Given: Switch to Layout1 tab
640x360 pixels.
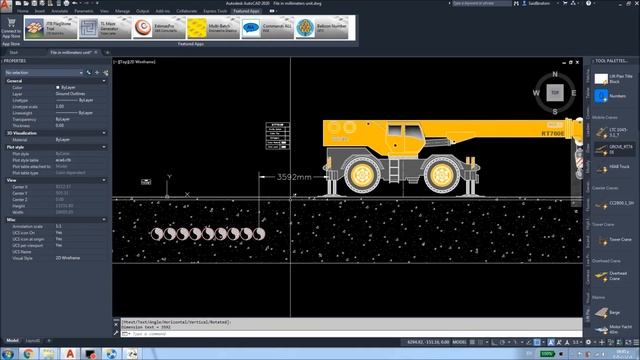Looking at the screenshot, I should coord(33,340).
